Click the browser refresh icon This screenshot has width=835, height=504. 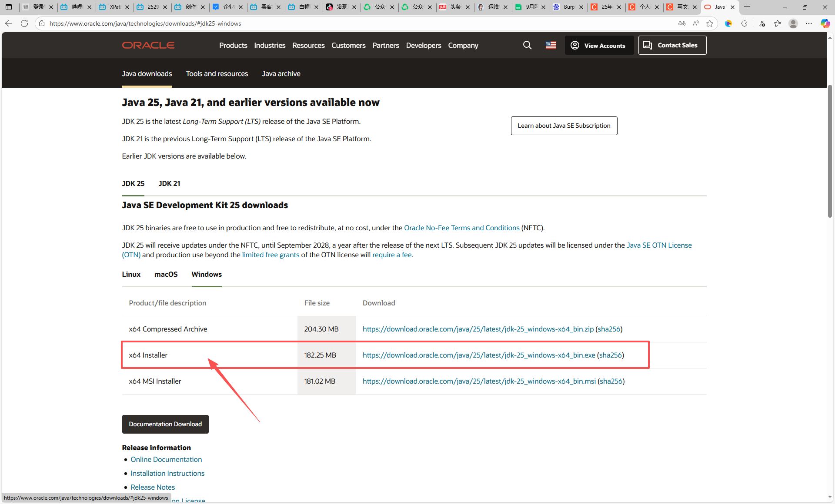pos(24,23)
